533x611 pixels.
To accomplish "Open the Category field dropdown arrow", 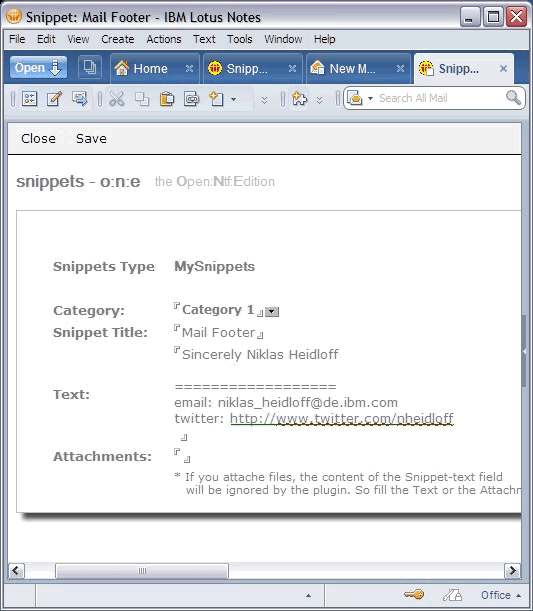I will point(272,312).
